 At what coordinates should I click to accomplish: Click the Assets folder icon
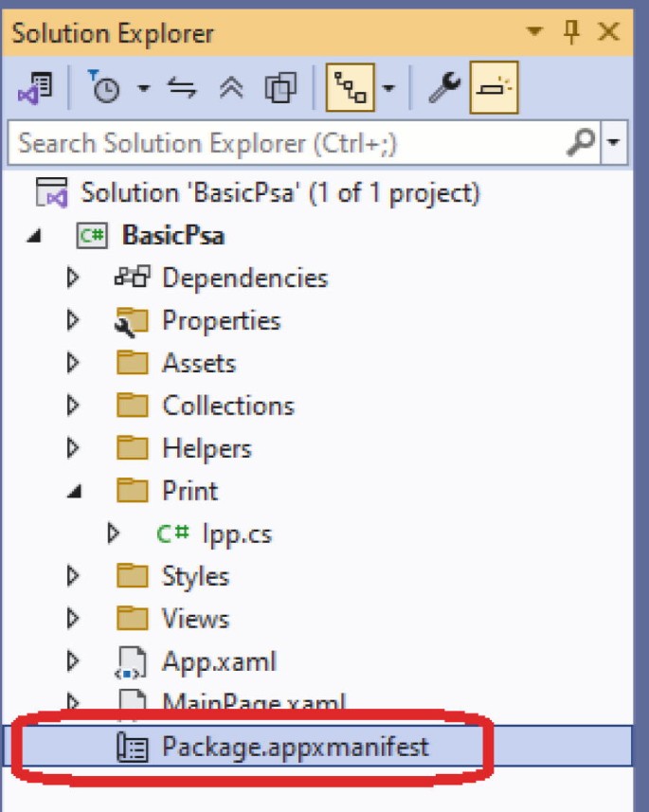(133, 363)
